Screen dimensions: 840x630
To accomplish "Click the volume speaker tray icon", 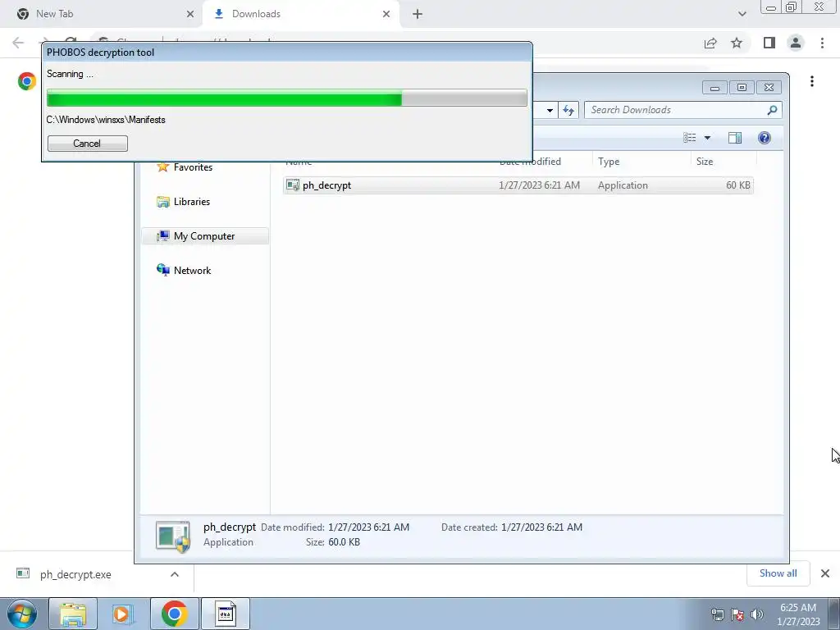I will [757, 614].
